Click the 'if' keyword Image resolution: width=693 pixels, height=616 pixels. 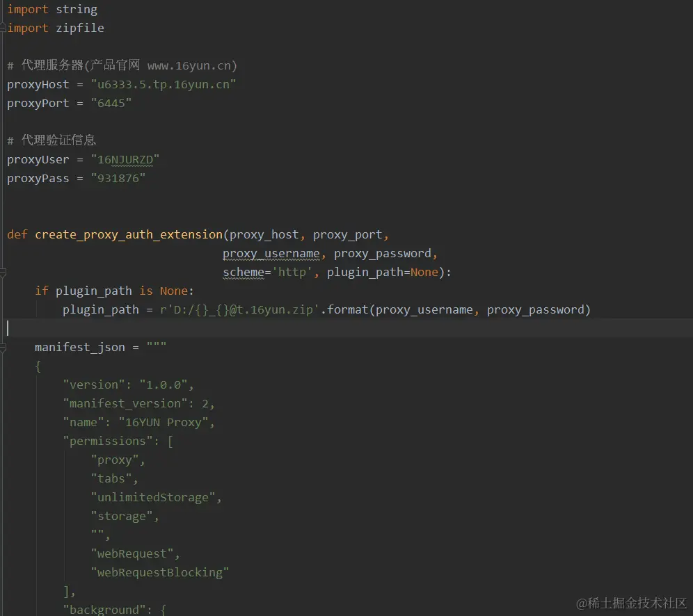42,291
